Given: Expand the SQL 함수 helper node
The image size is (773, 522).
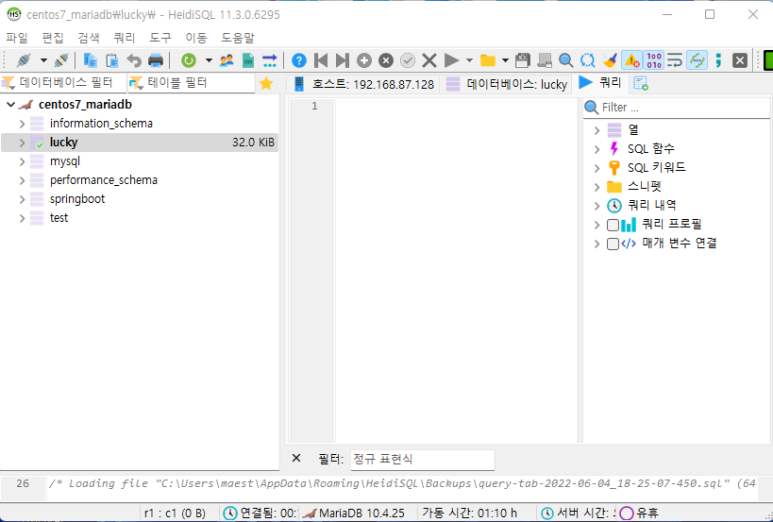Looking at the screenshot, I should click(597, 149).
